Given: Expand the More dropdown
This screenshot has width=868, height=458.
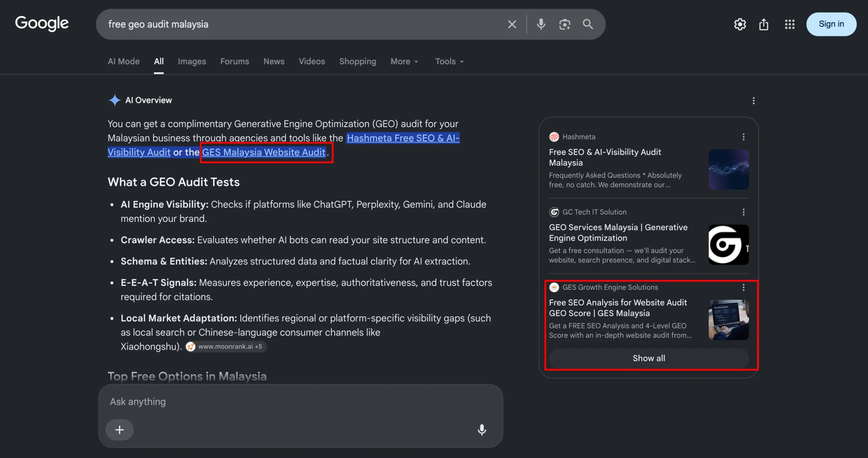Looking at the screenshot, I should (x=405, y=61).
